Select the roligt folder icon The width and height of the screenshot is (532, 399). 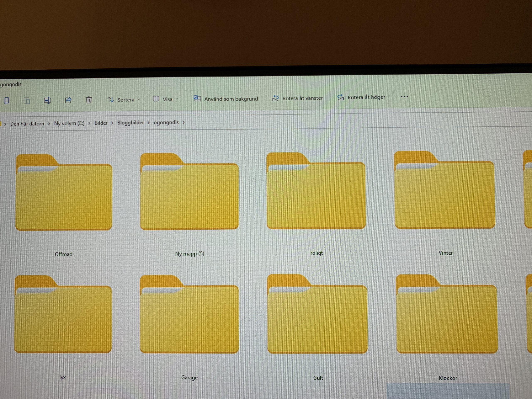tap(316, 191)
